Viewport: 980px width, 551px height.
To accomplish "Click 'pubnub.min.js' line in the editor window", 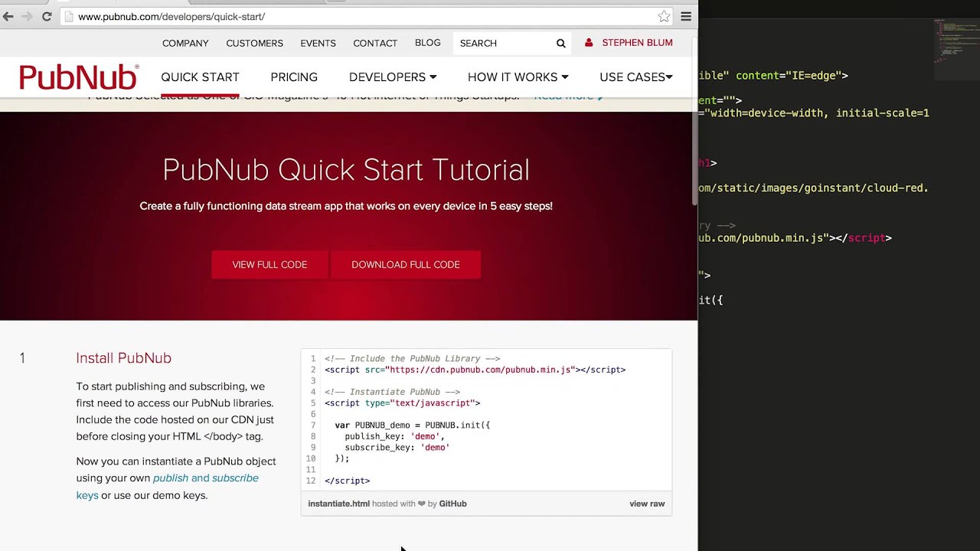I will (795, 238).
